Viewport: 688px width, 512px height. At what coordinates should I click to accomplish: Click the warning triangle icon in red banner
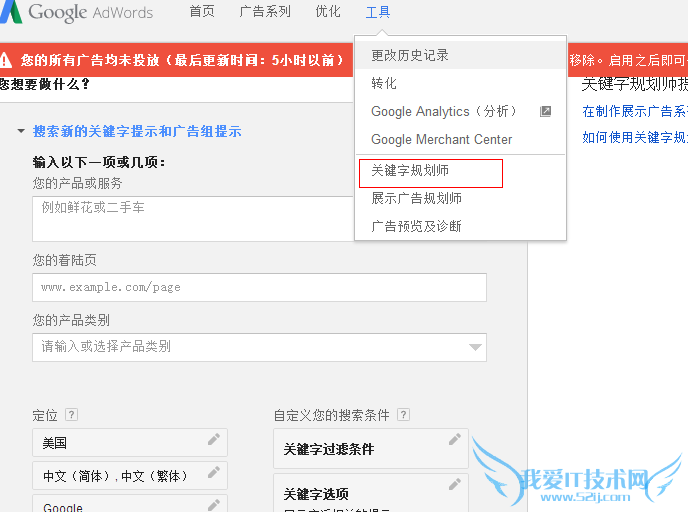click(x=5, y=60)
